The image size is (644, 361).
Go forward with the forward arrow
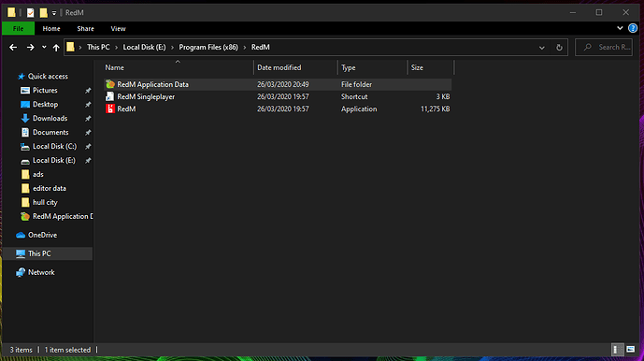click(x=31, y=48)
